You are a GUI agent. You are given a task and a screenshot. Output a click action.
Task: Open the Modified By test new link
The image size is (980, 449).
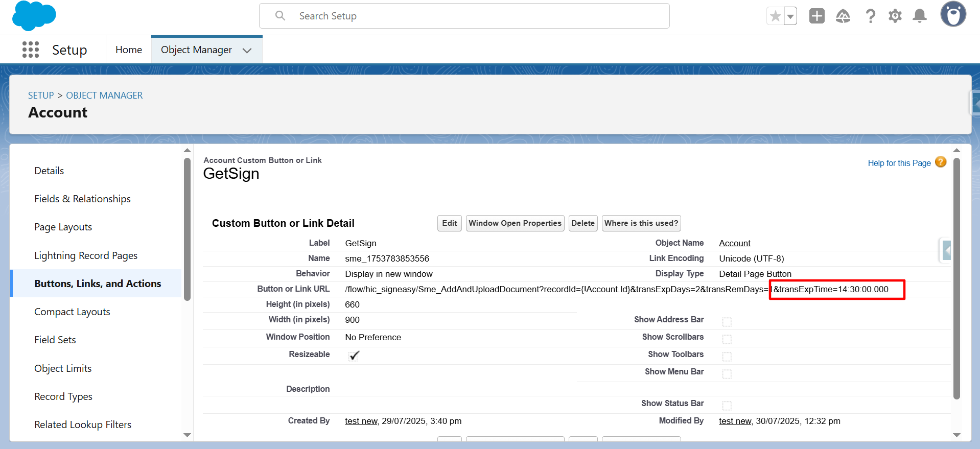point(735,421)
